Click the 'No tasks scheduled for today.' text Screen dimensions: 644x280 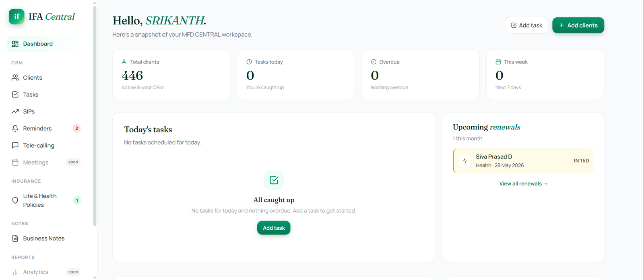162,142
